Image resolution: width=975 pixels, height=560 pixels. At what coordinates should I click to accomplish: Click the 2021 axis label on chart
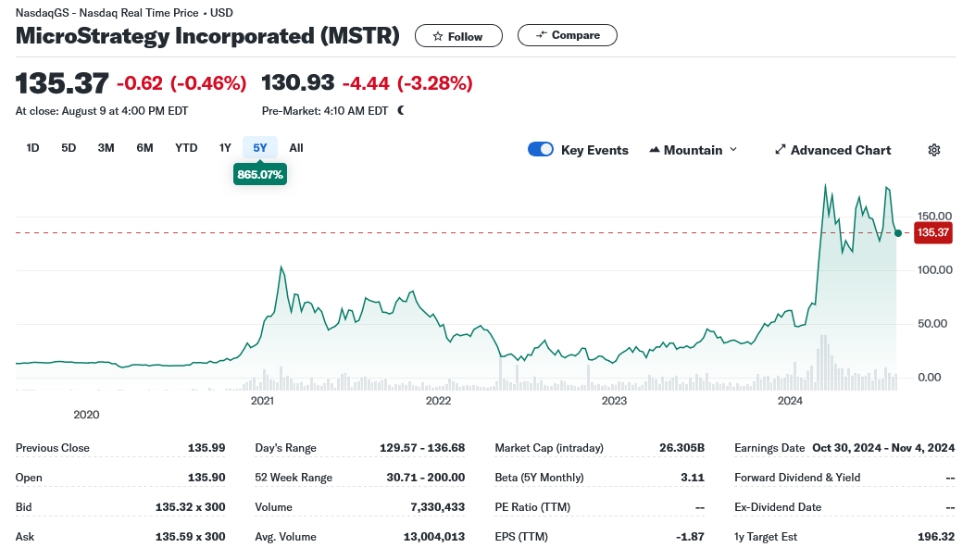click(x=262, y=401)
